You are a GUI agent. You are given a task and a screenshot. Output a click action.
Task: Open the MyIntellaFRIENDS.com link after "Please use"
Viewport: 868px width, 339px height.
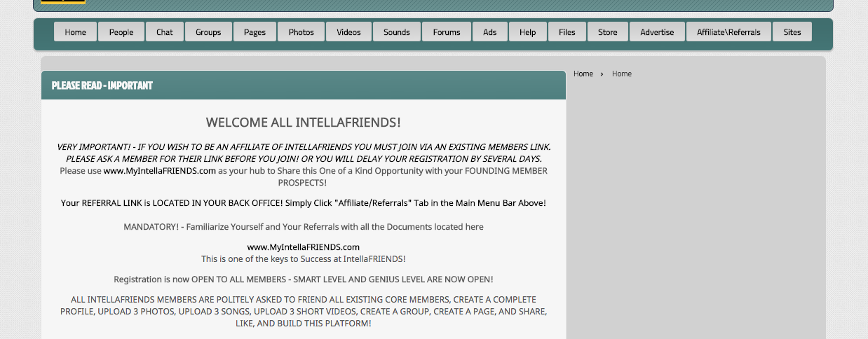[x=159, y=171]
